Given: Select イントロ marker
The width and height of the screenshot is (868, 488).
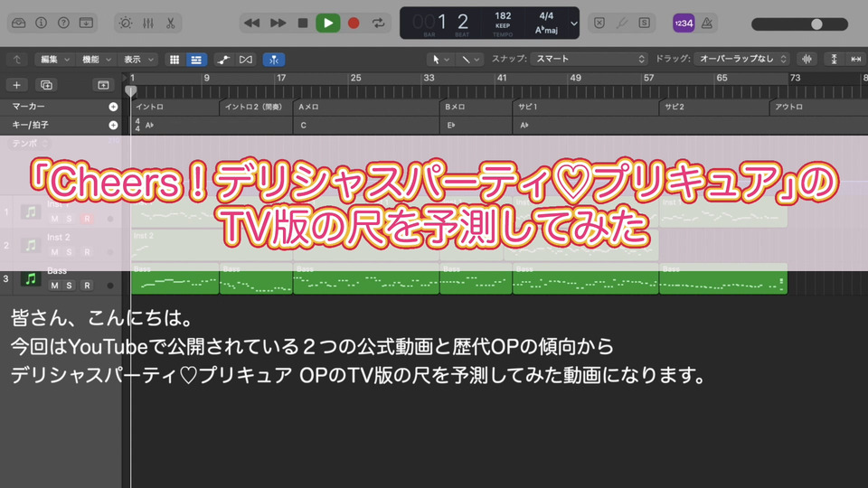Looking at the screenshot, I should click(175, 107).
